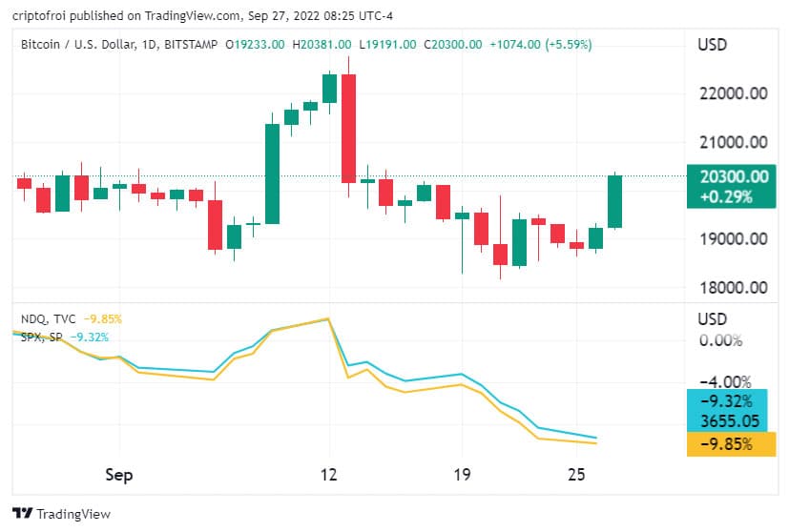
Task: Select the 19 date on the time axis
Action: [462, 474]
